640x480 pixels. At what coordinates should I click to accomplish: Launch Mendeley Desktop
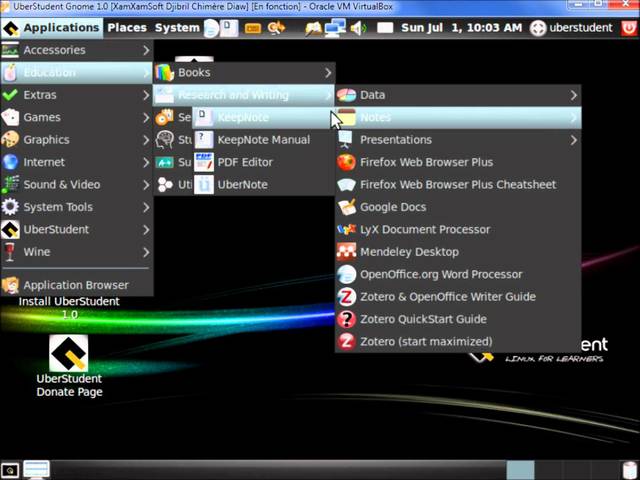click(x=458, y=252)
